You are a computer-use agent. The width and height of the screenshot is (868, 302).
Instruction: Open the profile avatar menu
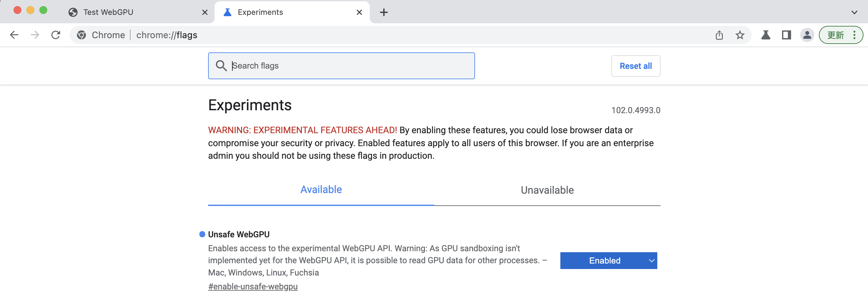coord(807,35)
